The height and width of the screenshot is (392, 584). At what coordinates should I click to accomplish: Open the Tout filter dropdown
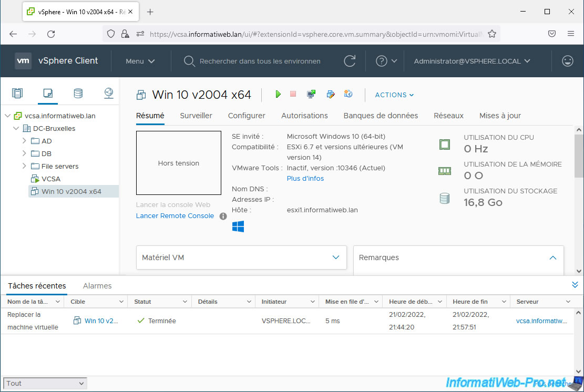click(x=45, y=384)
